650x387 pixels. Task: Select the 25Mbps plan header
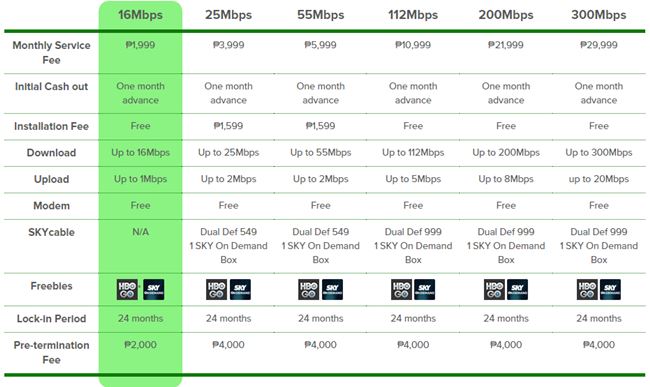coord(228,15)
